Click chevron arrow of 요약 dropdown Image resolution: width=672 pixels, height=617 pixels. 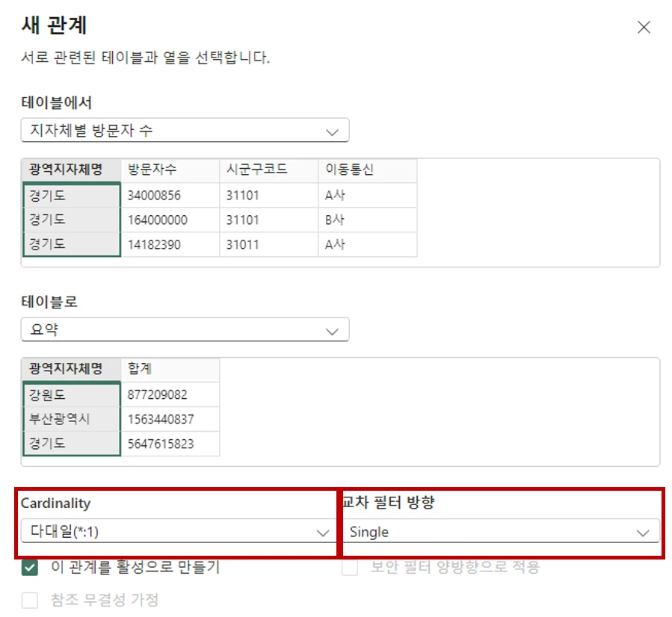332,332
